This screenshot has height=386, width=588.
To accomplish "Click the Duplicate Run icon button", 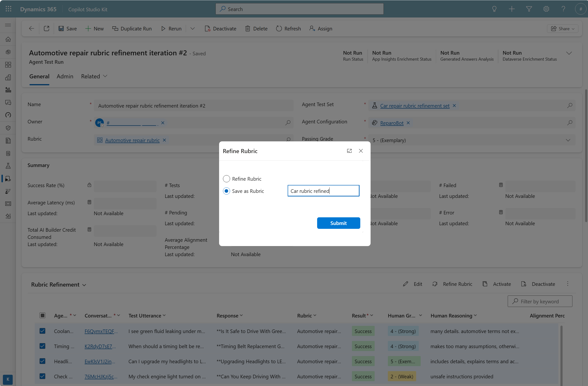I will 115,29.
